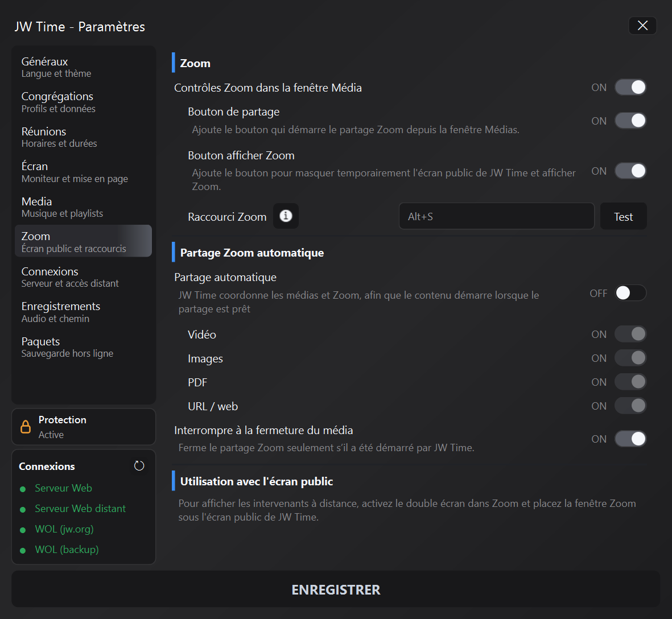The width and height of the screenshot is (672, 619).
Task: Enable the Partage automatique switch
Action: click(630, 293)
